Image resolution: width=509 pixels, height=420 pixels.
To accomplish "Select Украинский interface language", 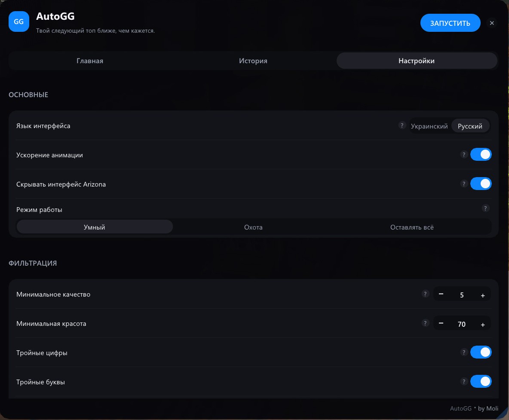I will [x=429, y=126].
